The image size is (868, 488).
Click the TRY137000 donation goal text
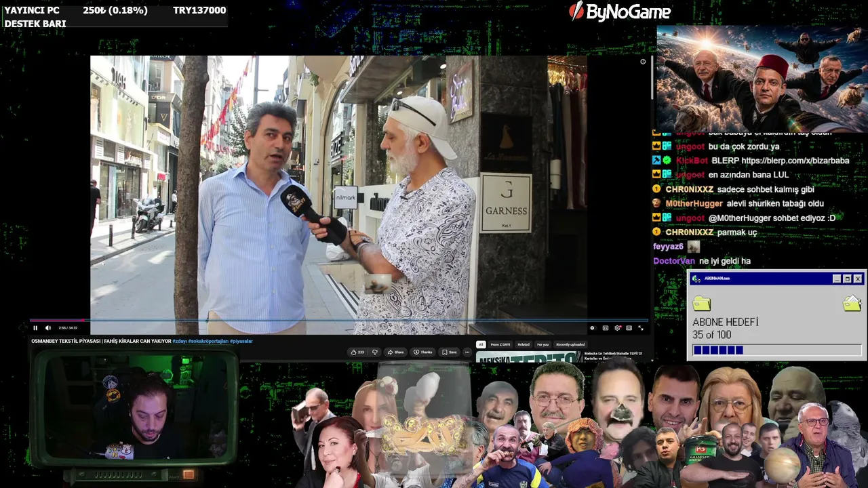[x=199, y=10]
